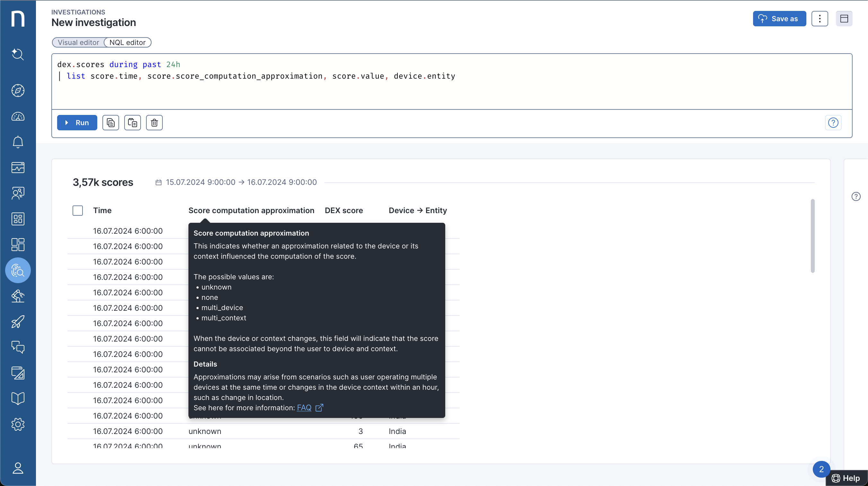Open the alerts bell icon in sidebar
Viewport: 868px width, 486px height.
(x=18, y=142)
